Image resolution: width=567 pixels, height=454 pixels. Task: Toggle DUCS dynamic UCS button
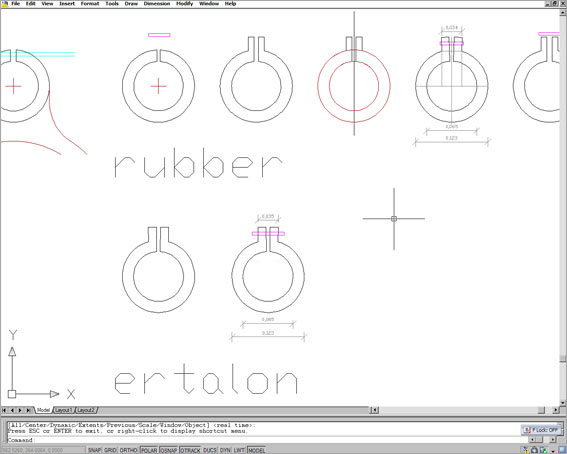tap(210, 450)
